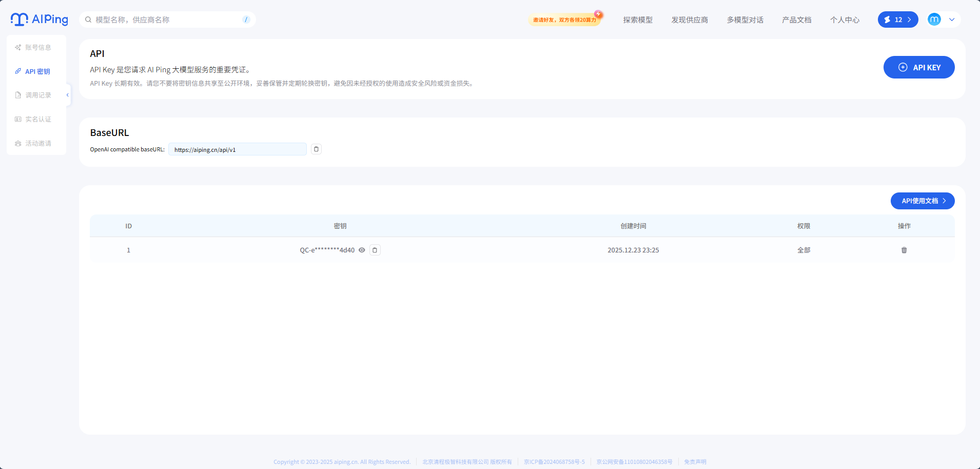This screenshot has height=469, width=980.
Task: Click the user avatar icon
Action: click(x=934, y=19)
